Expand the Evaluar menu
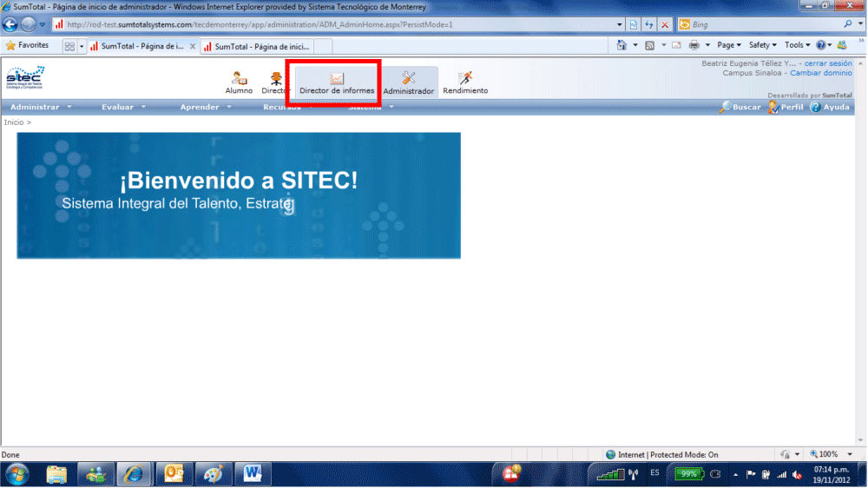The image size is (868, 488). (x=123, y=107)
